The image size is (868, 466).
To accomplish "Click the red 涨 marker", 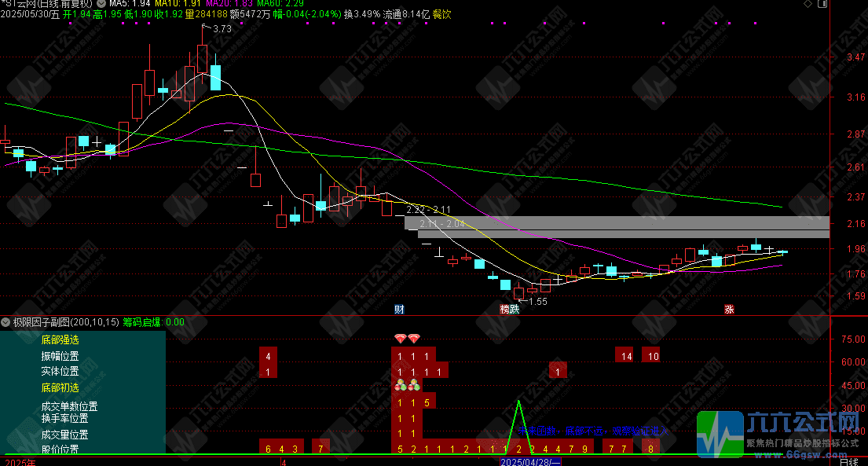I will [728, 309].
